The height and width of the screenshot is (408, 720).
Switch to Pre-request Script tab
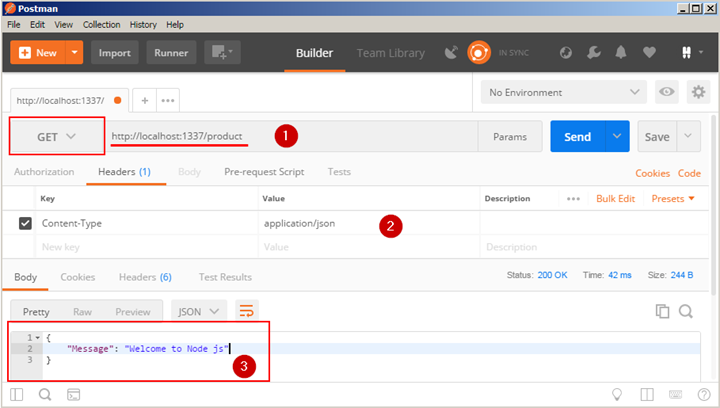click(x=264, y=172)
